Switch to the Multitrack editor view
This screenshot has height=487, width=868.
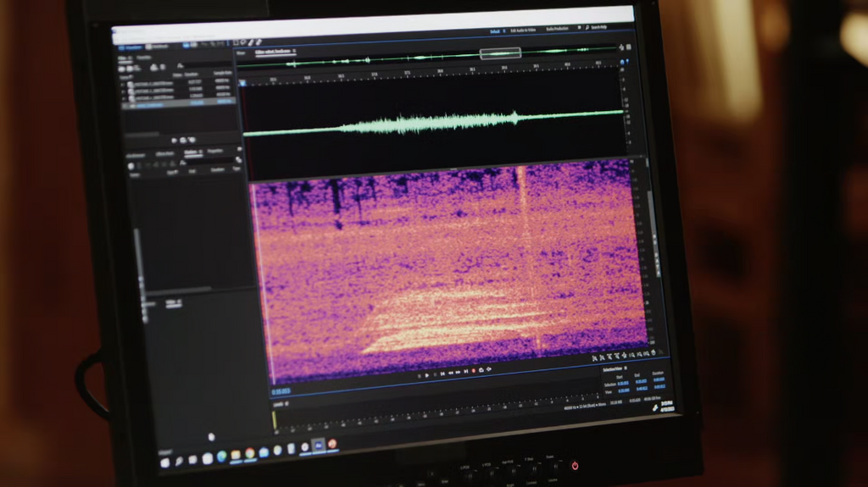click(157, 47)
